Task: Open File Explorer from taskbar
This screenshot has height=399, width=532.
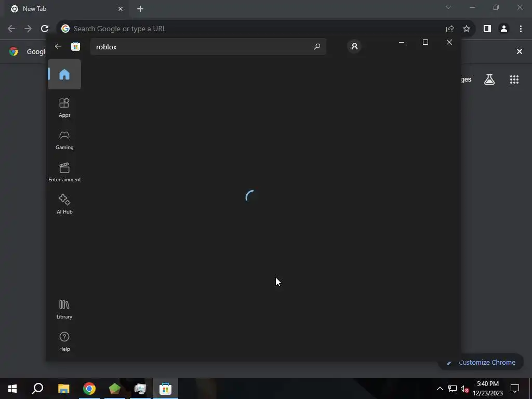Action: 63,389
